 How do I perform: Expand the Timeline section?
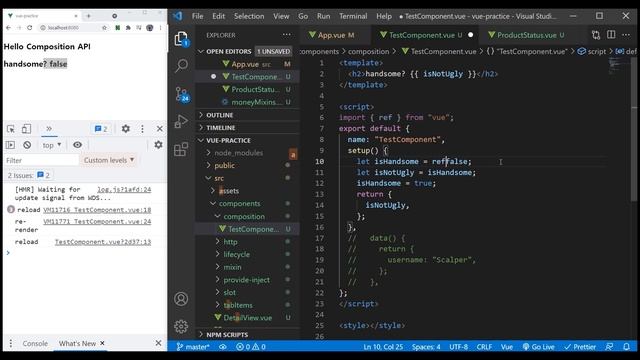click(248, 128)
